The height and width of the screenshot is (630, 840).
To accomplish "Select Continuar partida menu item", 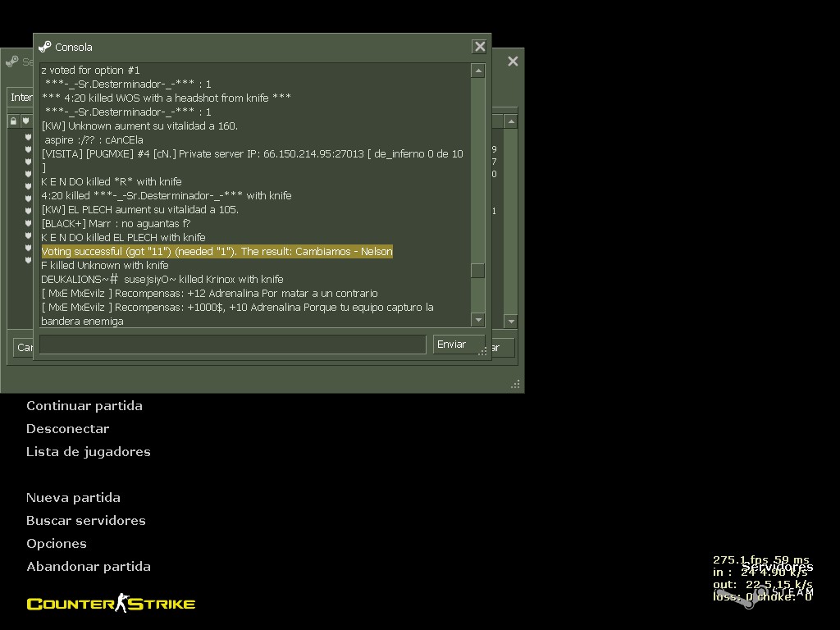I will pyautogui.click(x=84, y=405).
